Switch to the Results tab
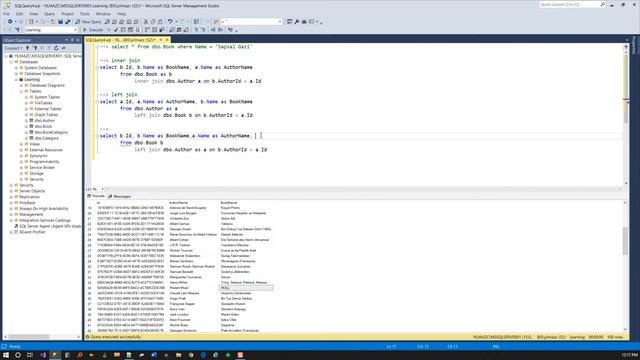The image size is (640, 360). click(x=96, y=196)
